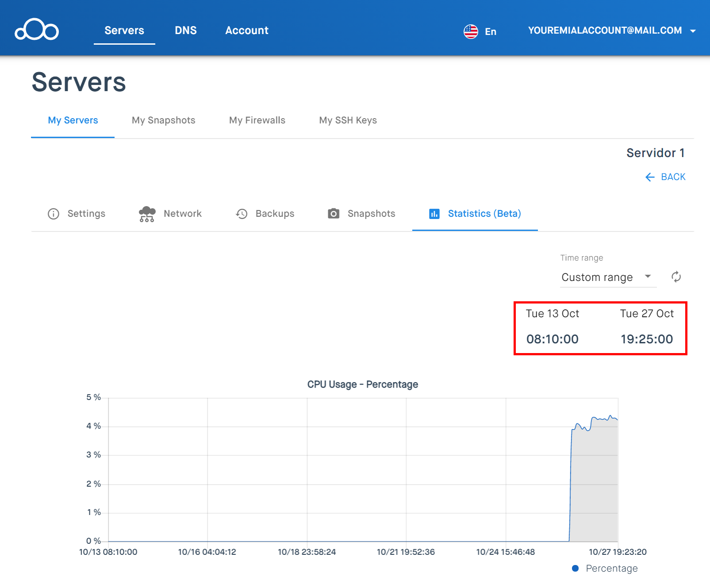Switch to the My Firewalls tab
This screenshot has height=588, width=710.
(257, 120)
